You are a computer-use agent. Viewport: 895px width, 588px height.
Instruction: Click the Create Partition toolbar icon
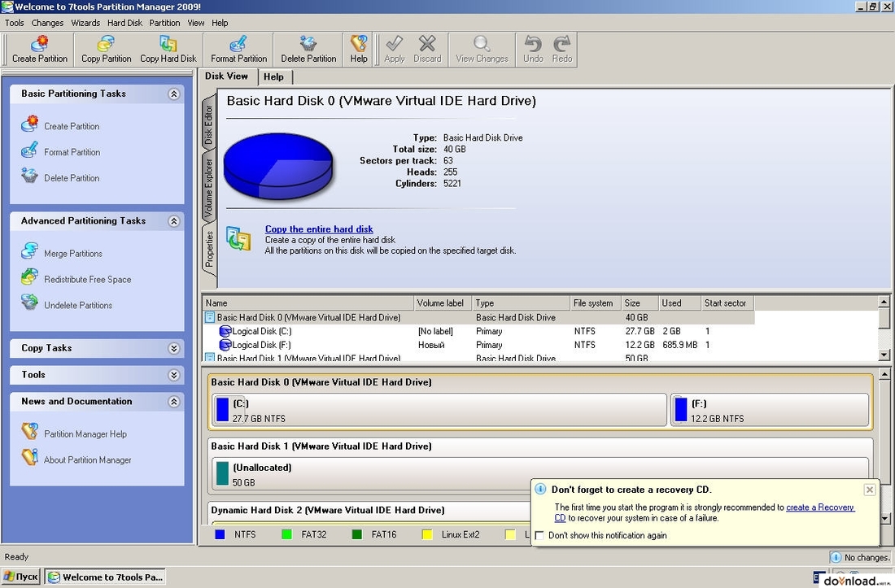tap(40, 44)
